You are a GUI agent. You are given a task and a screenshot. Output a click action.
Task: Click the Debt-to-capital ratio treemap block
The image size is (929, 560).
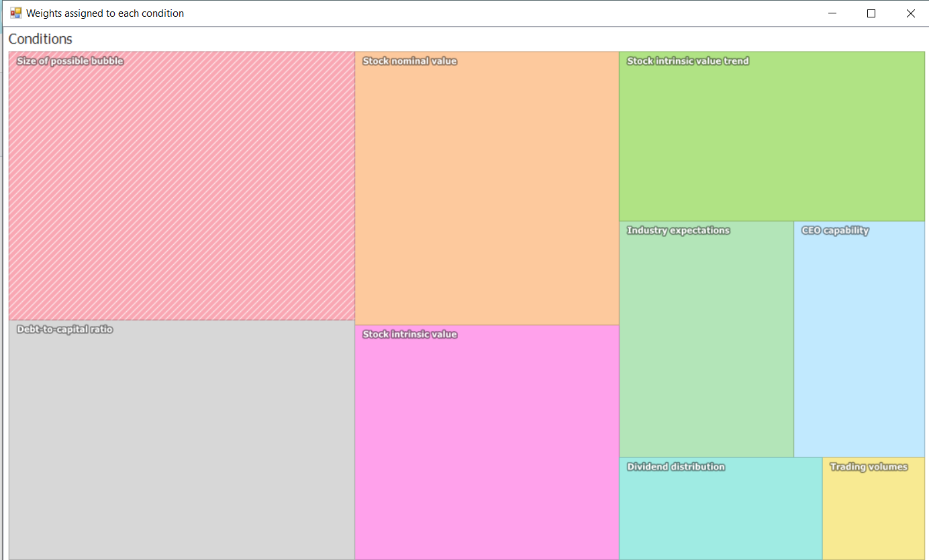pyautogui.click(x=182, y=440)
